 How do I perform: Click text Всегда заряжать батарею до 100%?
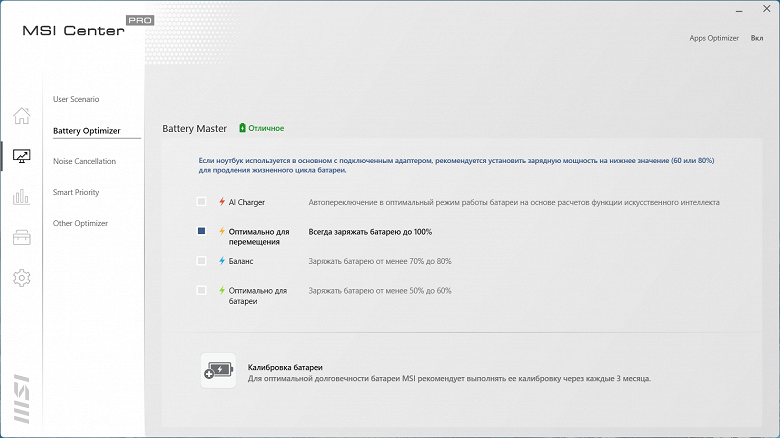(370, 232)
